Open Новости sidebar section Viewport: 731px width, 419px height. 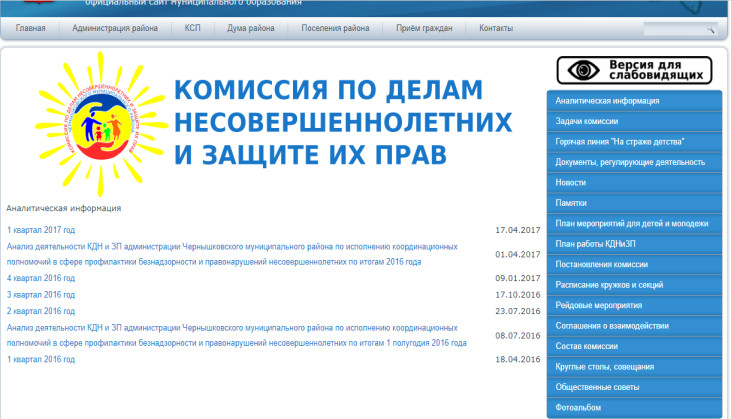point(634,183)
